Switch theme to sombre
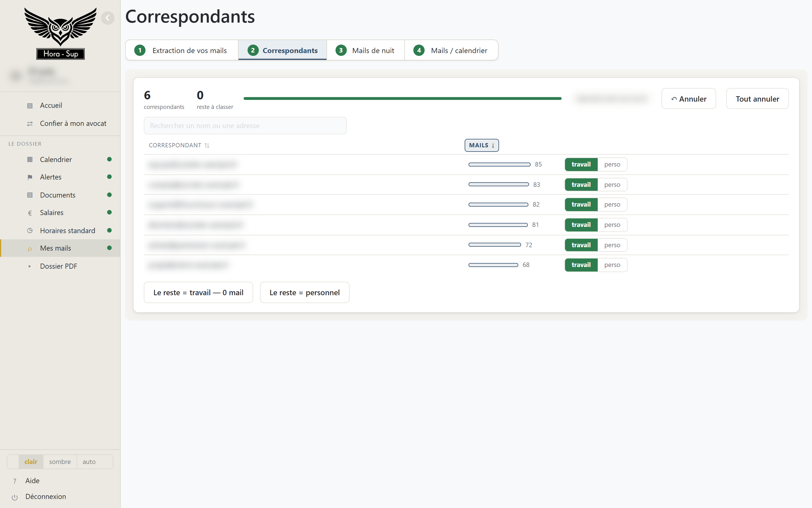The image size is (812, 508). pos(60,462)
